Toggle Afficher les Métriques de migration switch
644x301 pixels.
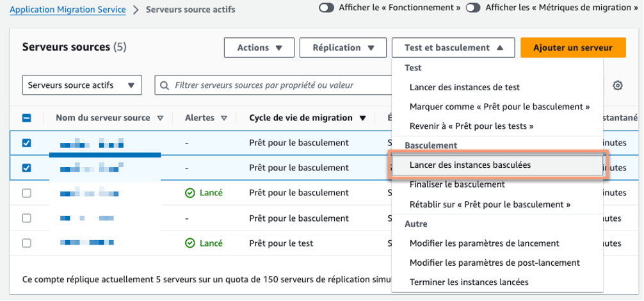click(474, 8)
